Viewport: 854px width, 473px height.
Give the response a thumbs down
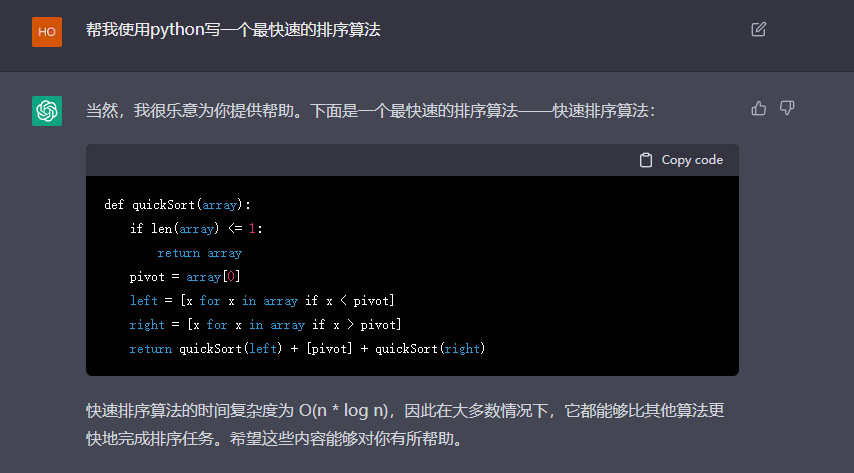[x=787, y=108]
